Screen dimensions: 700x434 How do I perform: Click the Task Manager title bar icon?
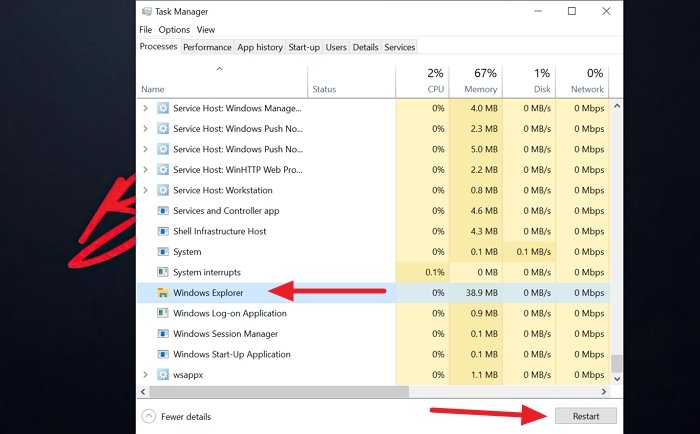pyautogui.click(x=146, y=11)
